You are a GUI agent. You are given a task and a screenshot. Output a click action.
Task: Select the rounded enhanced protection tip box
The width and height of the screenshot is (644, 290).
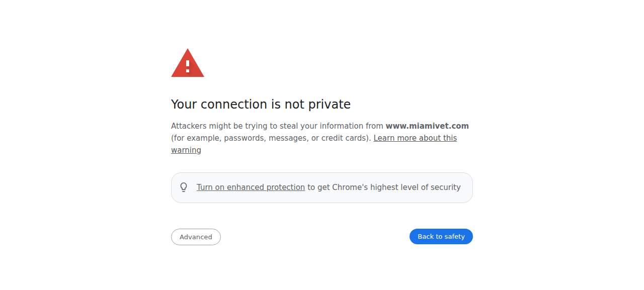[x=322, y=187]
